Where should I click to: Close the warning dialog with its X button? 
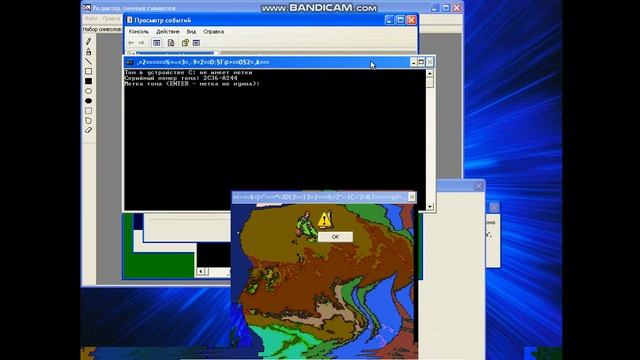tap(412, 197)
